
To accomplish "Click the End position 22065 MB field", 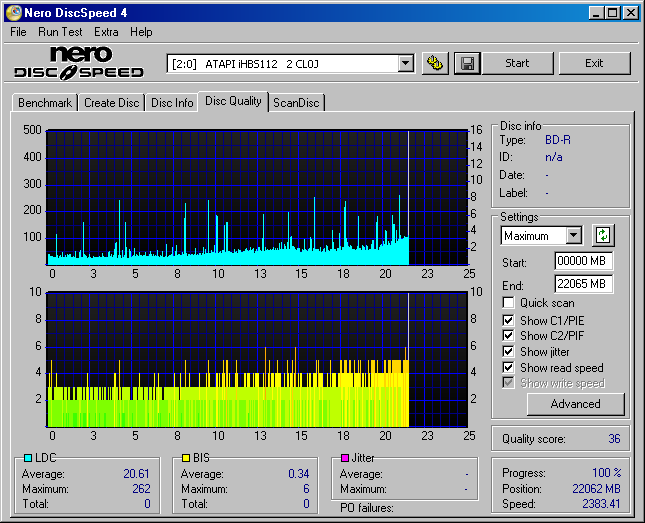I will [x=583, y=284].
